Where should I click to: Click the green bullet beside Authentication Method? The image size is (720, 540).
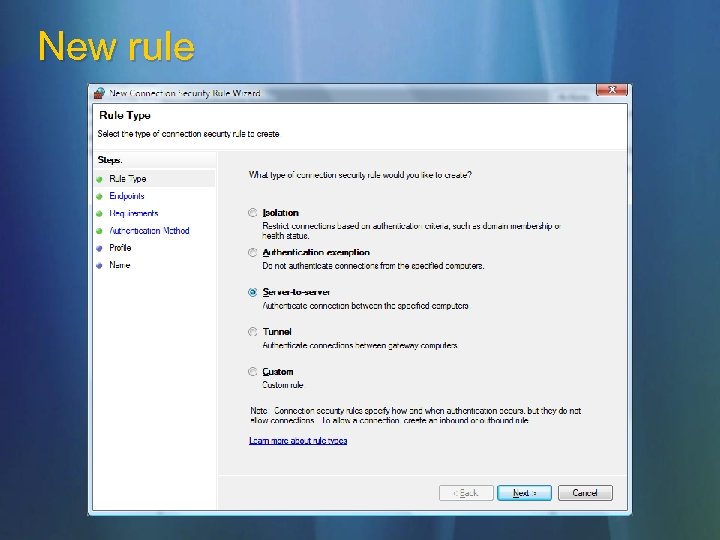click(x=99, y=231)
